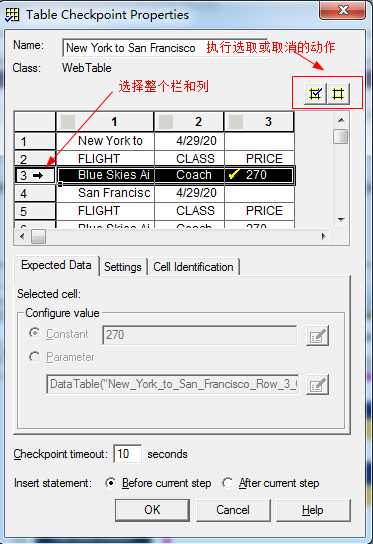373x544 pixels.
Task: Confirm with the OK button
Action: [x=152, y=510]
